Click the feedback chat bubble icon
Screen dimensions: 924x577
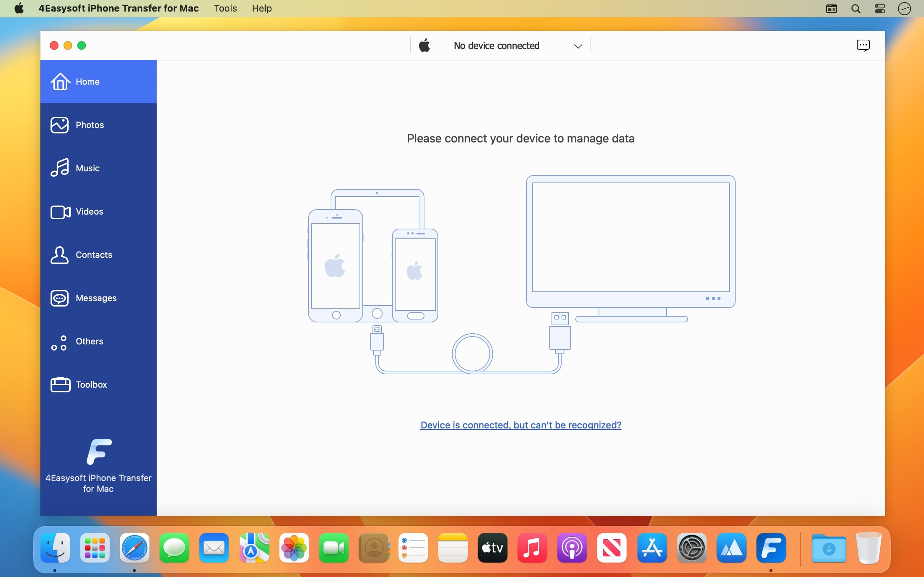(x=863, y=45)
